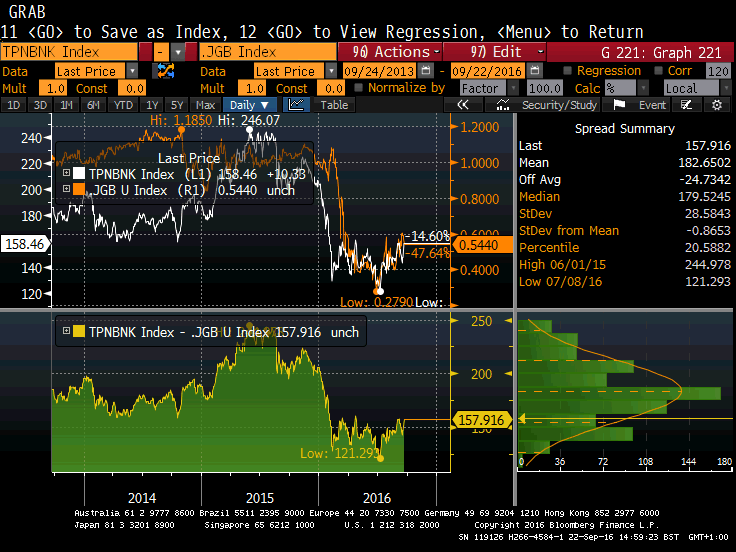Select the 1D range tab
The height and width of the screenshot is (552, 736).
14,105
